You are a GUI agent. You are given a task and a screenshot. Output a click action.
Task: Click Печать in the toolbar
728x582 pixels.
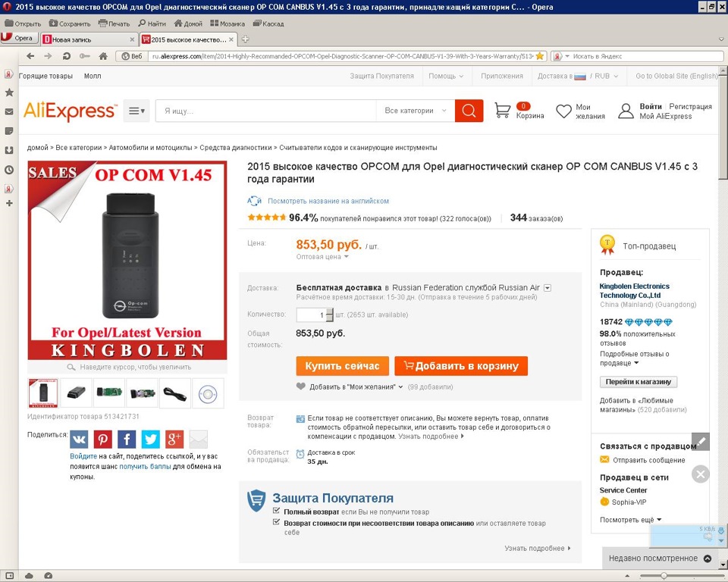click(x=115, y=23)
